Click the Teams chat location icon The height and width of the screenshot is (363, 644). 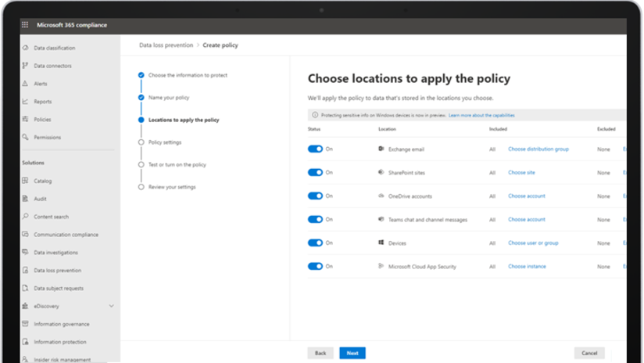(x=381, y=219)
